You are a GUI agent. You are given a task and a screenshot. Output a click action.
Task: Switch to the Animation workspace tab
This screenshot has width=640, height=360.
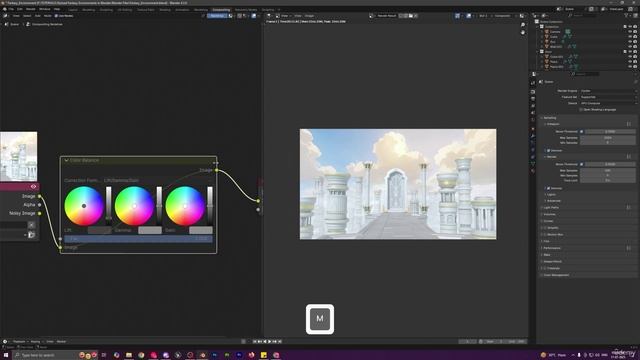(x=182, y=9)
